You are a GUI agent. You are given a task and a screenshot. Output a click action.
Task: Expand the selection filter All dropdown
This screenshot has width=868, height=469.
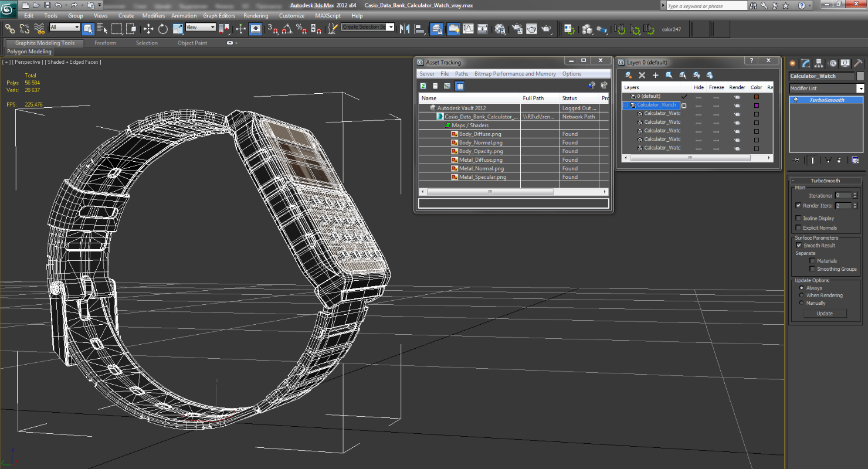click(x=76, y=28)
